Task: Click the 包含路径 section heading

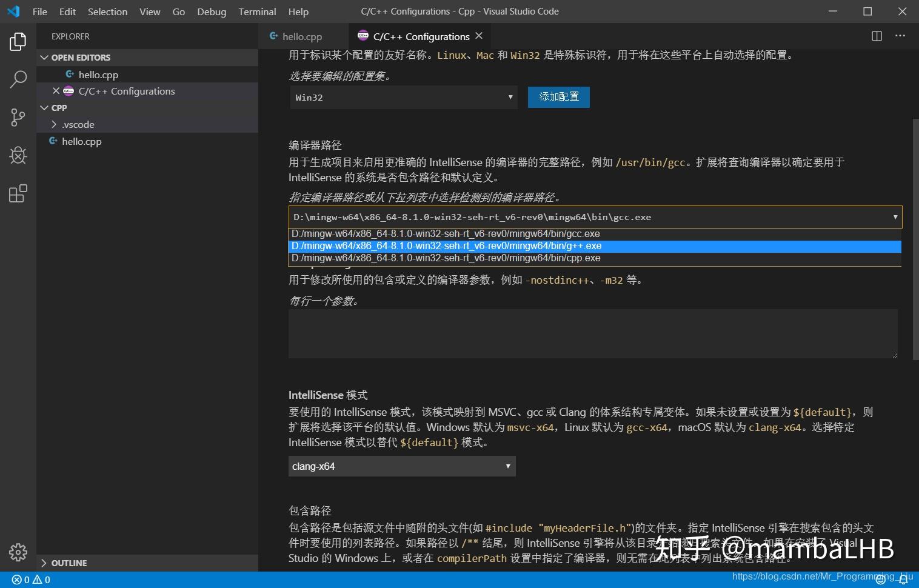Action: coord(310,511)
